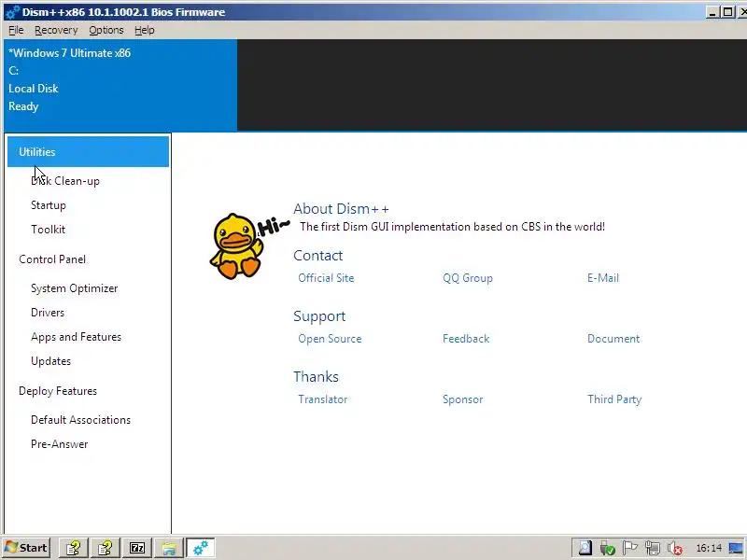The width and height of the screenshot is (747, 560).
Task: Open the Toolkit page
Action: (48, 230)
